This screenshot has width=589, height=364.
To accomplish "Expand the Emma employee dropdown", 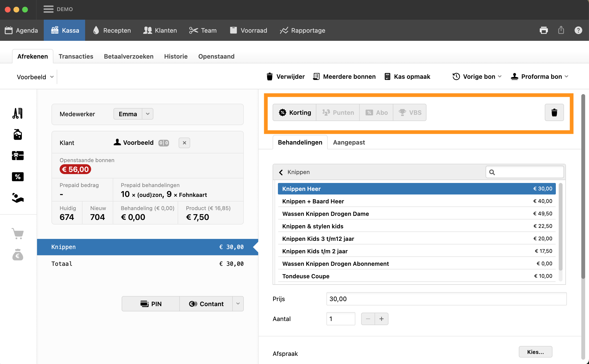I will coord(148,114).
